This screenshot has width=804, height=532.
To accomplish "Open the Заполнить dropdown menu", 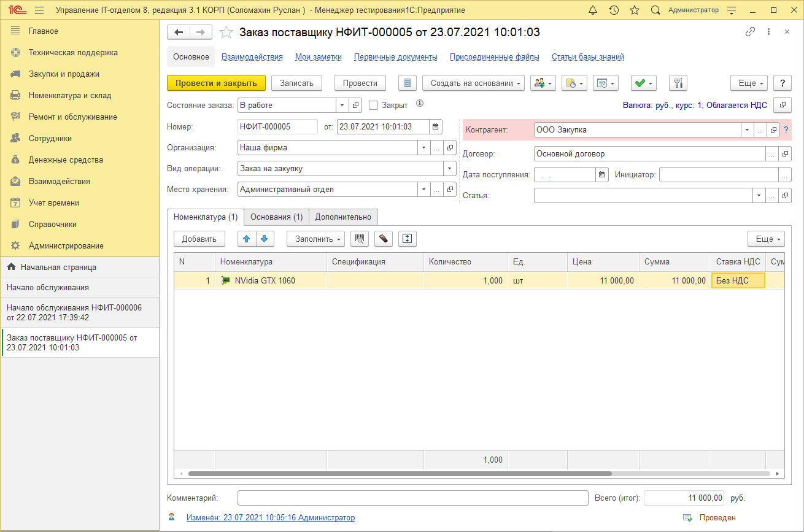I will (315, 239).
